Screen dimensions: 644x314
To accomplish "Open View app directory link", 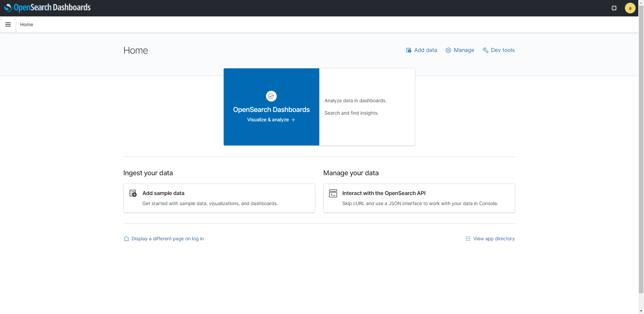I will (x=494, y=239).
